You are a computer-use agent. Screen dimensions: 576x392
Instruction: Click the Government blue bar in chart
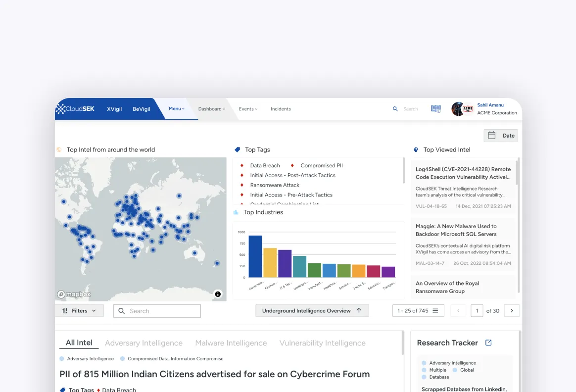255,256
